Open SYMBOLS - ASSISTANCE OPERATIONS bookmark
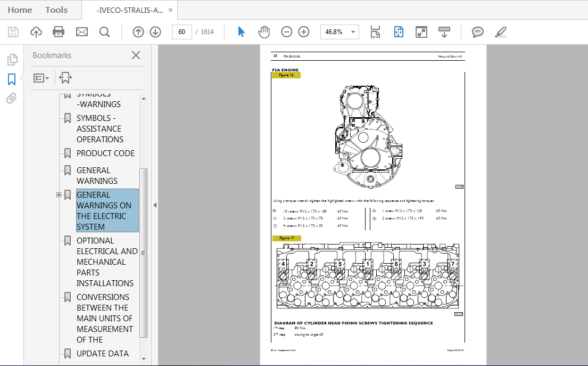This screenshot has width=588, height=366. click(100, 129)
